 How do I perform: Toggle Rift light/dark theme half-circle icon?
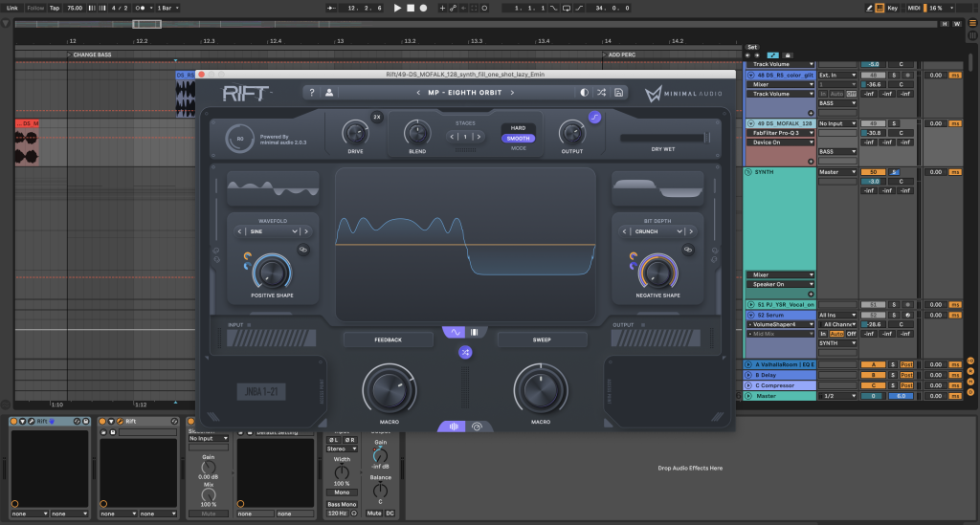[585, 93]
